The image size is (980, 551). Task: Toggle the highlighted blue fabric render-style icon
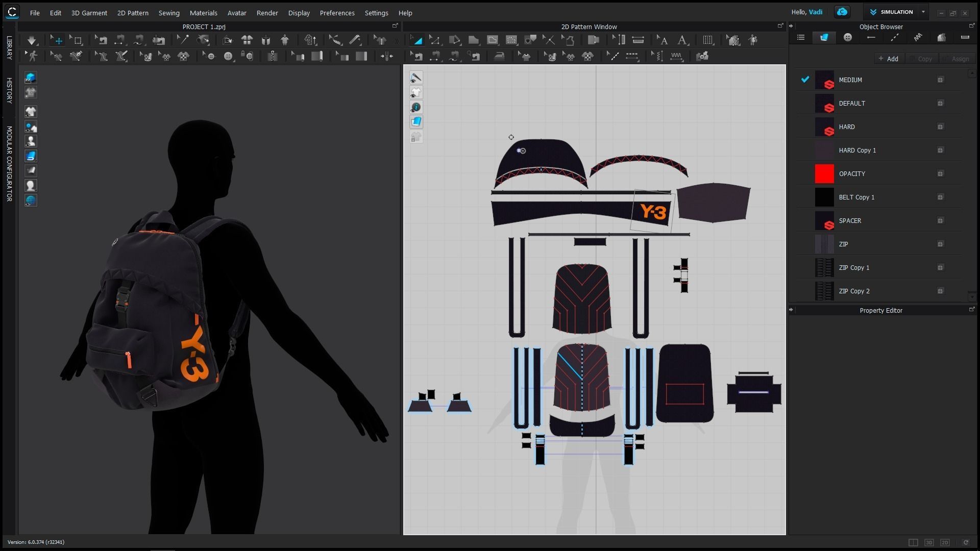click(x=31, y=156)
